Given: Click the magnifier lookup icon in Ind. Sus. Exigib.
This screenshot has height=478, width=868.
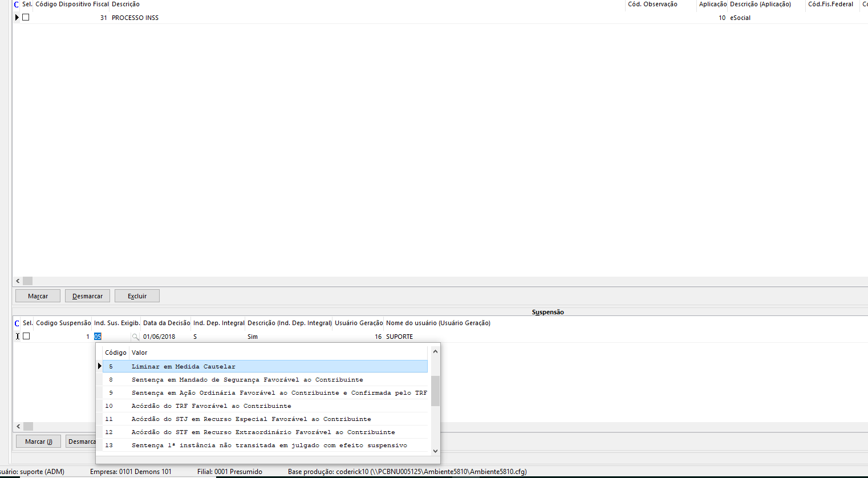Looking at the screenshot, I should pos(135,337).
